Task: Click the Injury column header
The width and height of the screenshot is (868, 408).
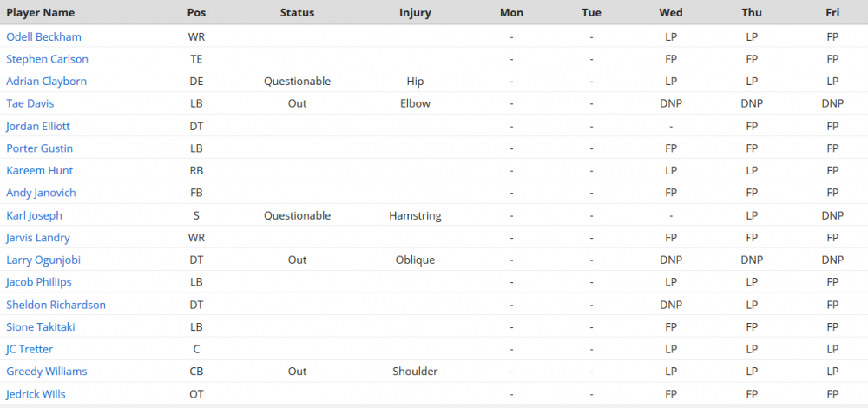Action: [x=415, y=13]
